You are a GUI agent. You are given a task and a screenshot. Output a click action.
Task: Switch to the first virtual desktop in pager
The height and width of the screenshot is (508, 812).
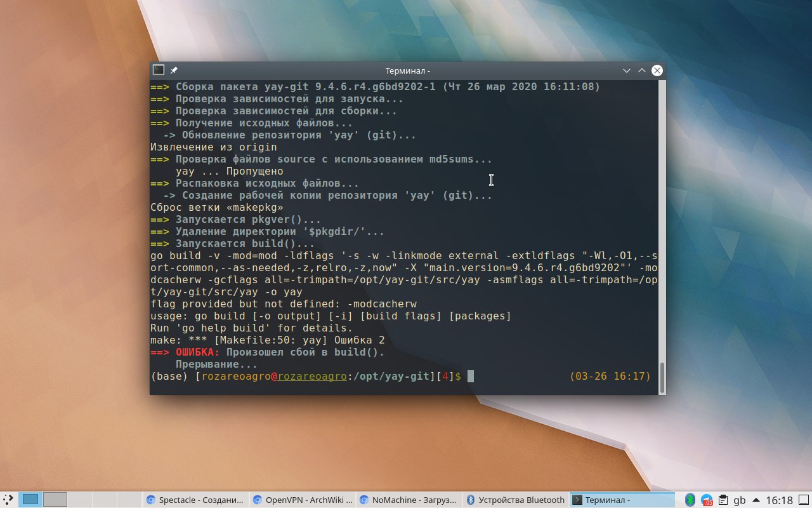30,500
